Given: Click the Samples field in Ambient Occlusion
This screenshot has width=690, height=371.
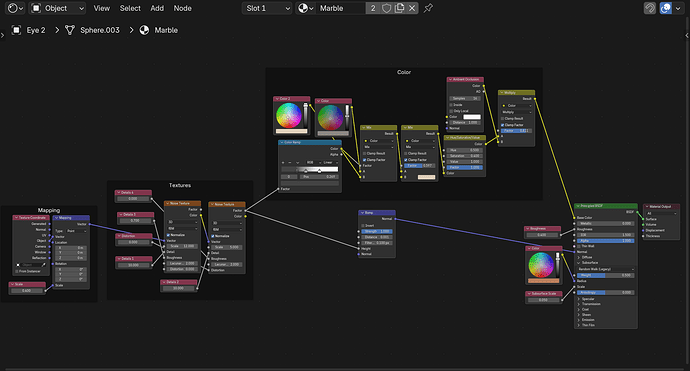Looking at the screenshot, I should [x=465, y=99].
